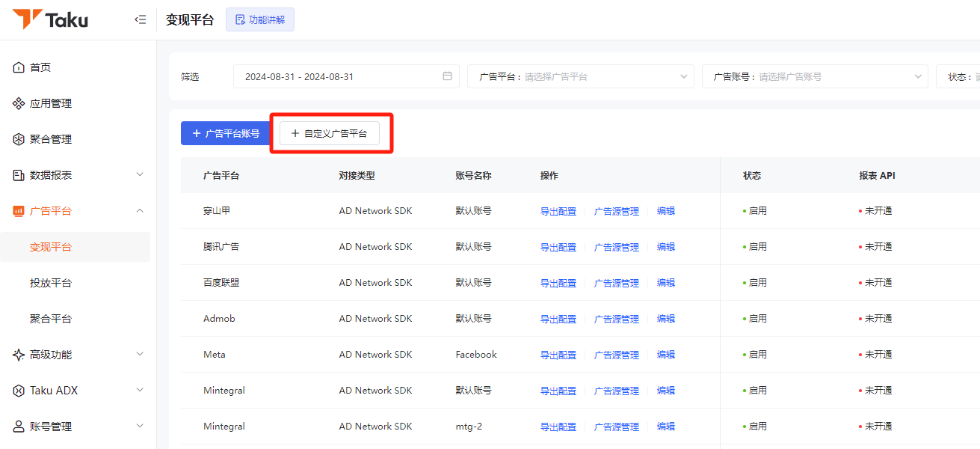Click the 广告平台 sidebar icon

click(17, 210)
